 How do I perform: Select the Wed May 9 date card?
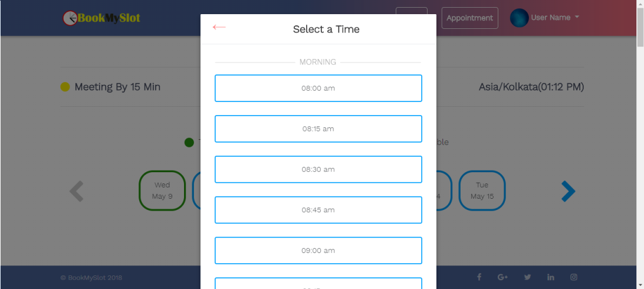click(x=162, y=191)
